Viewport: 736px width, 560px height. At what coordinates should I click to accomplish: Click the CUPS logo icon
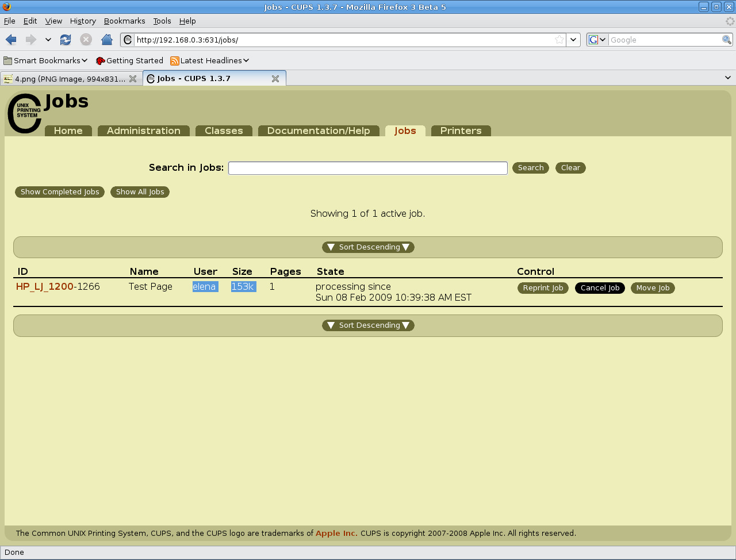point(25,114)
